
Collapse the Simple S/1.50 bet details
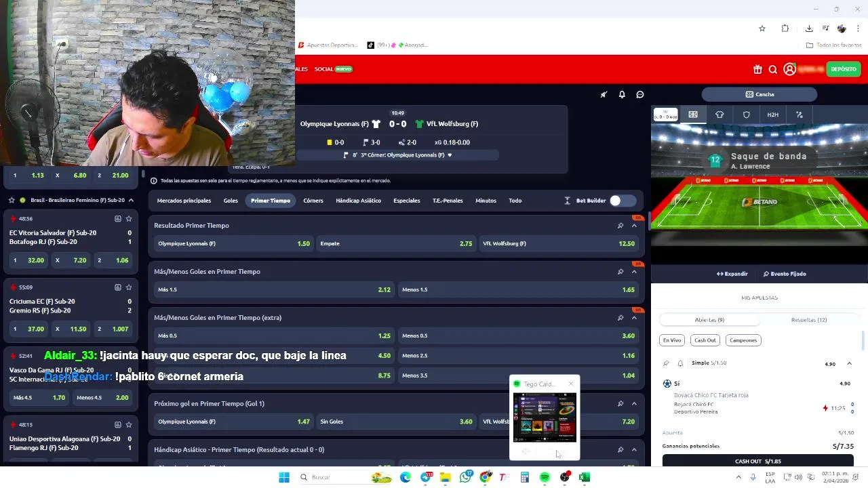(x=849, y=364)
